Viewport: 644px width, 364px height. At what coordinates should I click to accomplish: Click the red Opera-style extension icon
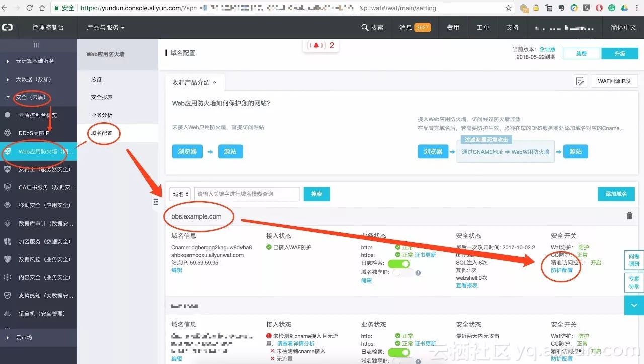point(599,8)
